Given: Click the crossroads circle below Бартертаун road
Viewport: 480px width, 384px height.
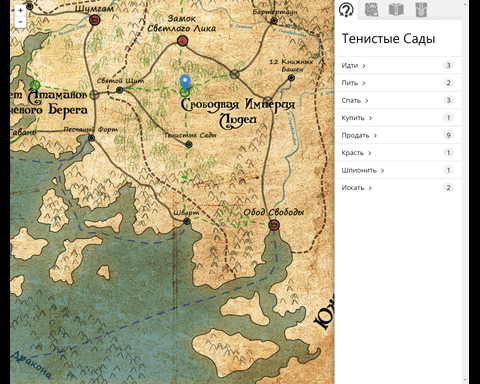Looking at the screenshot, I should (x=235, y=74).
